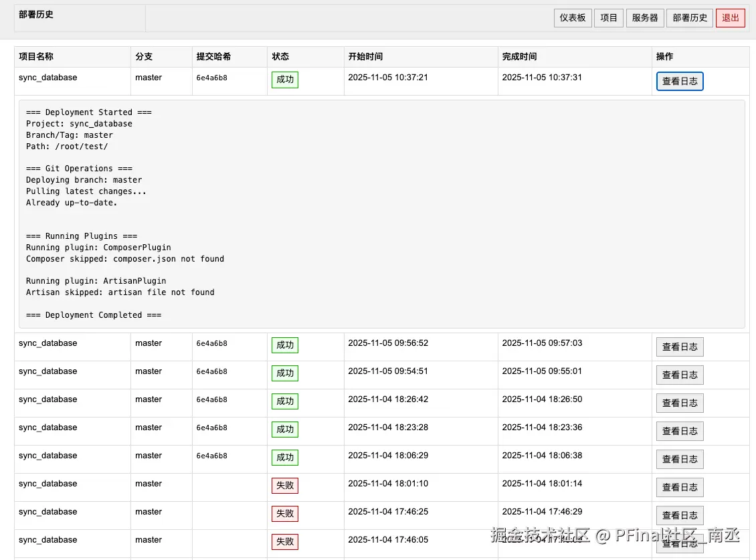Click the 完成时间 column header

click(x=519, y=57)
